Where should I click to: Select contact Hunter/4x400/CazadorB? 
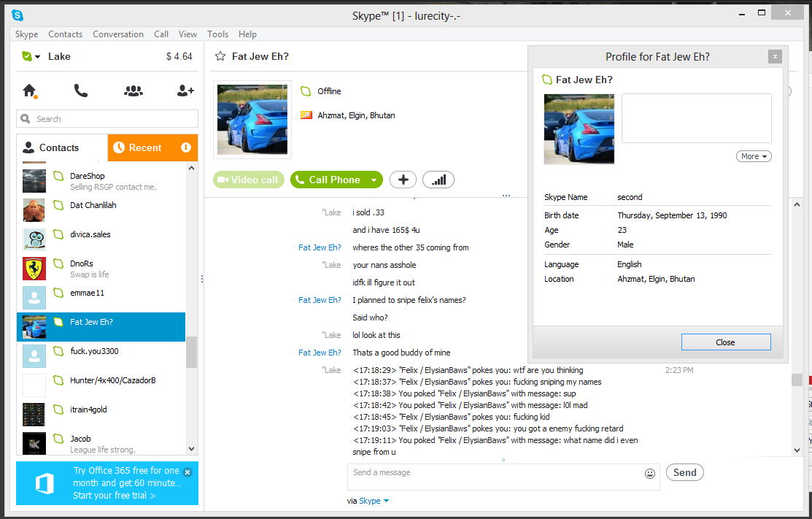pos(101,385)
